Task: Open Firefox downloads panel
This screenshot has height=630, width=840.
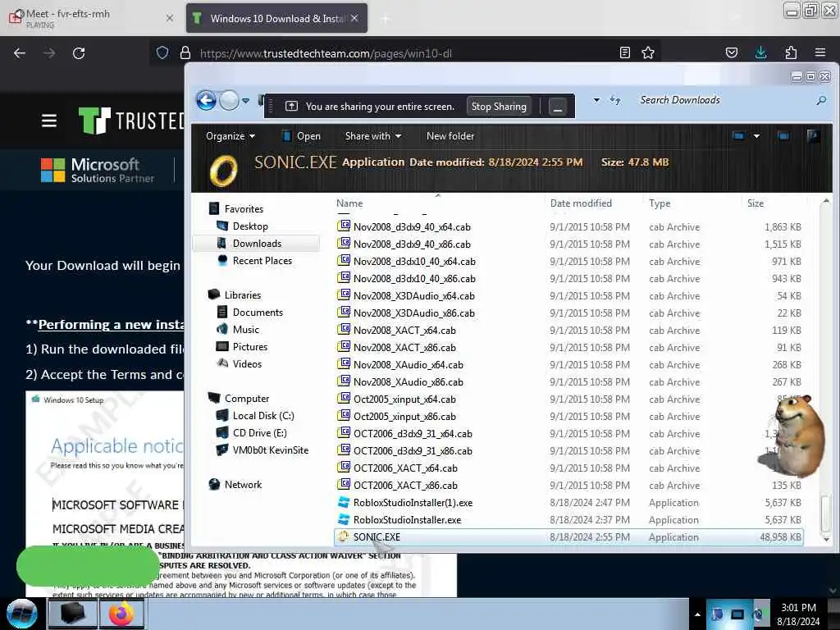Action: pos(760,52)
